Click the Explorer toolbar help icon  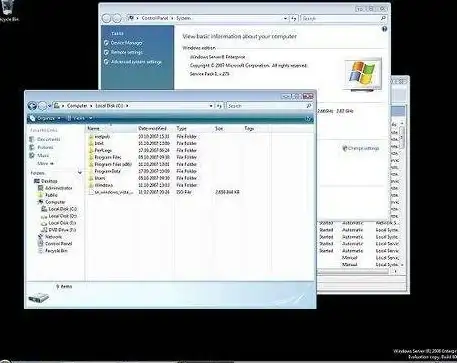point(309,119)
